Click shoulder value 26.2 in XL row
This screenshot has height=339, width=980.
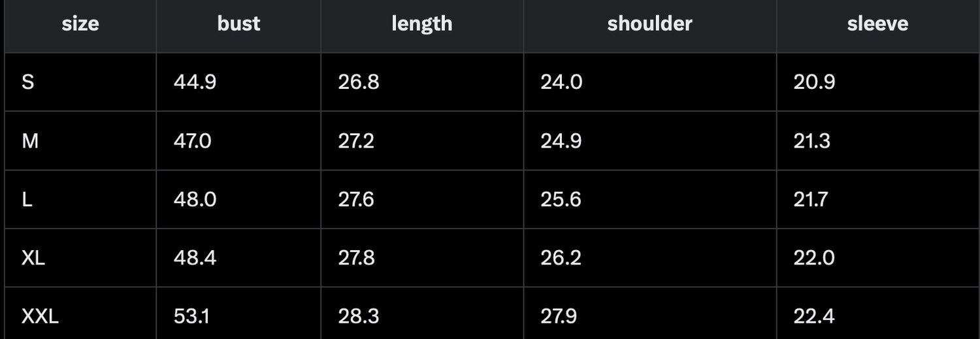[561, 258]
